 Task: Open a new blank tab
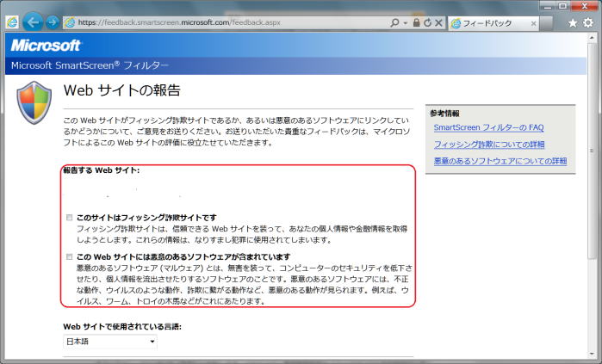click(546, 23)
